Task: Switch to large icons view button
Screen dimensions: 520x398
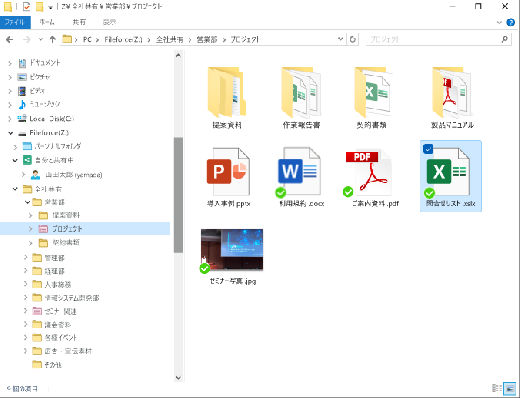Action: pos(510,388)
